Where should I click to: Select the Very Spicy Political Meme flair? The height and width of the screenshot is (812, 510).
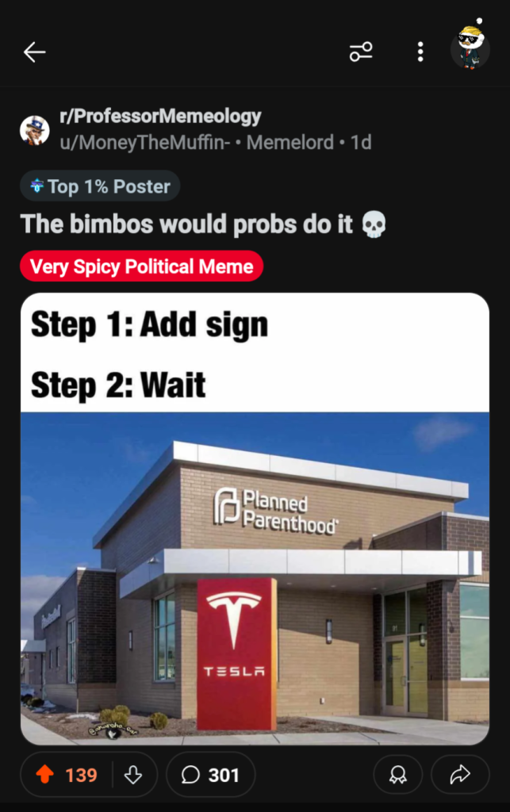[141, 266]
